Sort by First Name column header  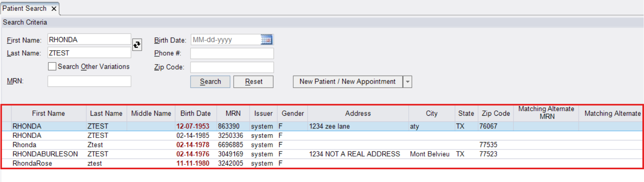pyautogui.click(x=48, y=113)
